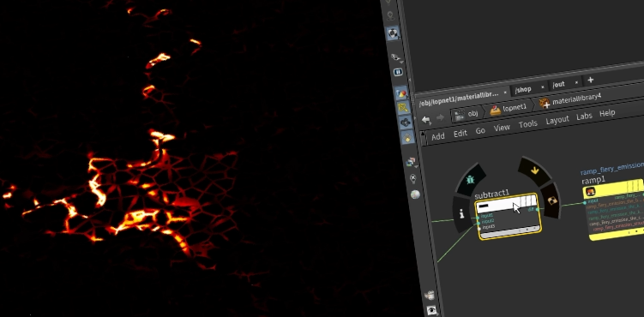Click the back navigation arrow in network editor

pyautogui.click(x=426, y=120)
